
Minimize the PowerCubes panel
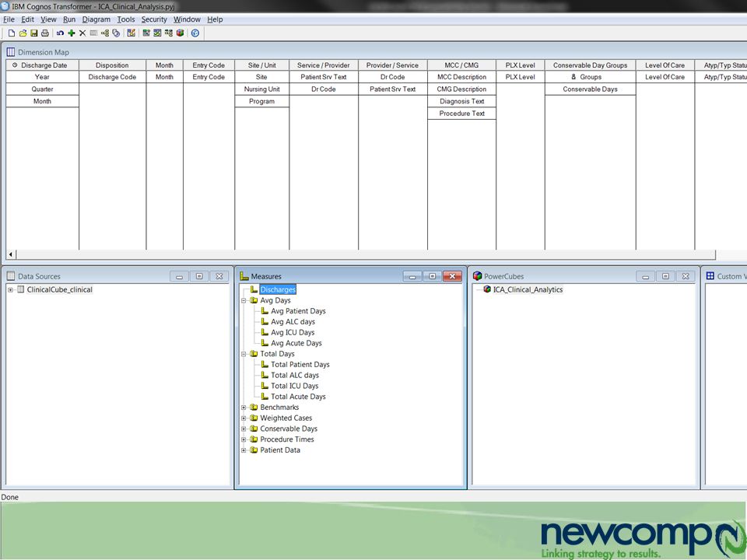point(646,276)
